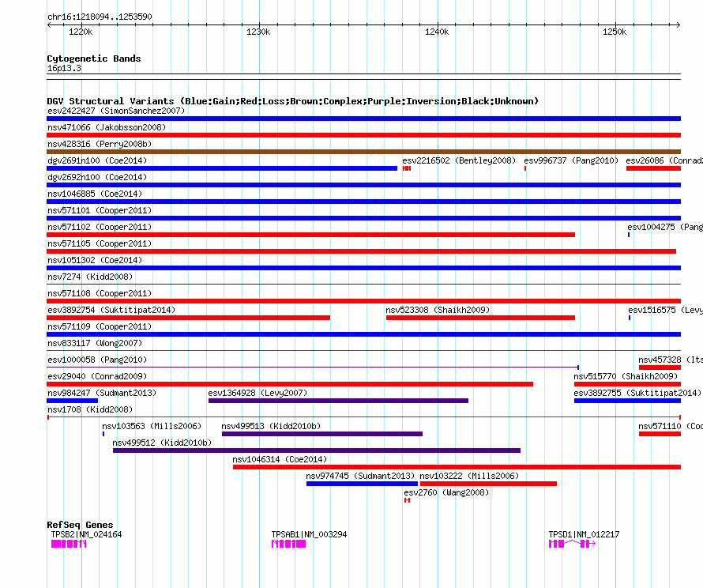Image resolution: width=703 pixels, height=588 pixels.
Task: Click the 1220k ruler tick label
Action: coord(81,32)
